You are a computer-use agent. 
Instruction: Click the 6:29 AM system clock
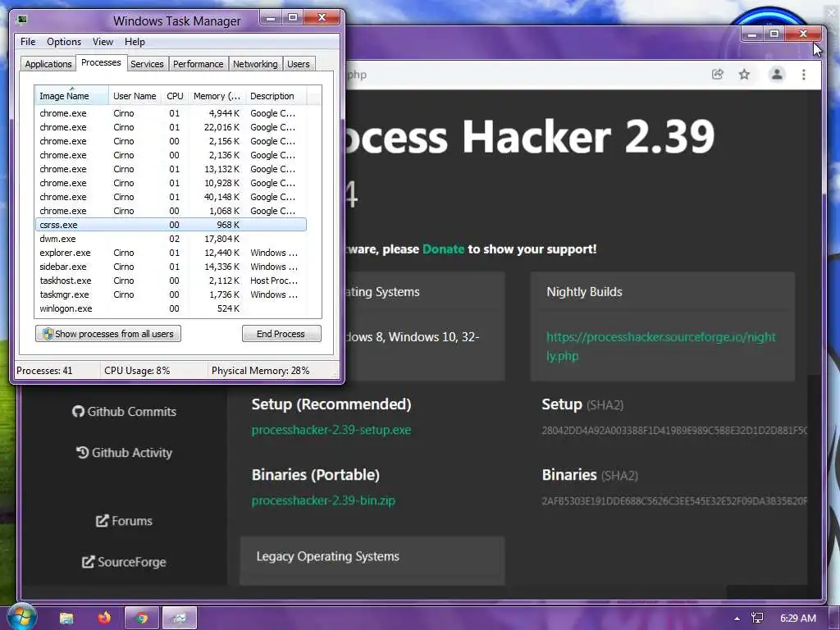[797, 618]
